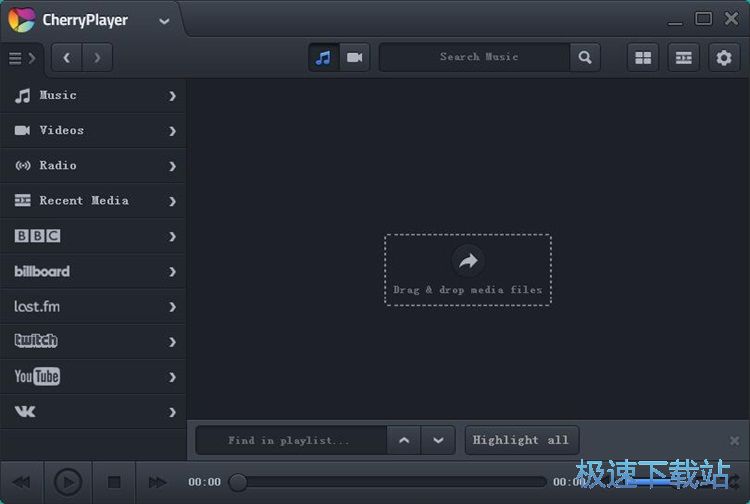This screenshot has width=750, height=504.
Task: Toggle the sidebar hamburger menu
Action: click(22, 58)
